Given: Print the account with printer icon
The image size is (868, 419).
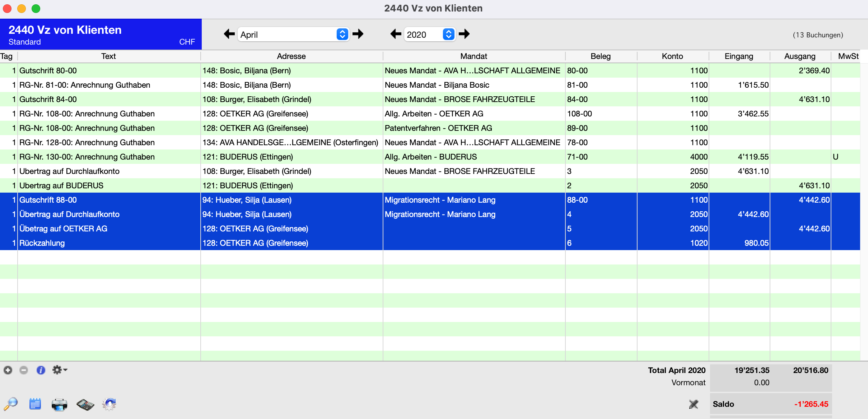Looking at the screenshot, I should click(59, 405).
